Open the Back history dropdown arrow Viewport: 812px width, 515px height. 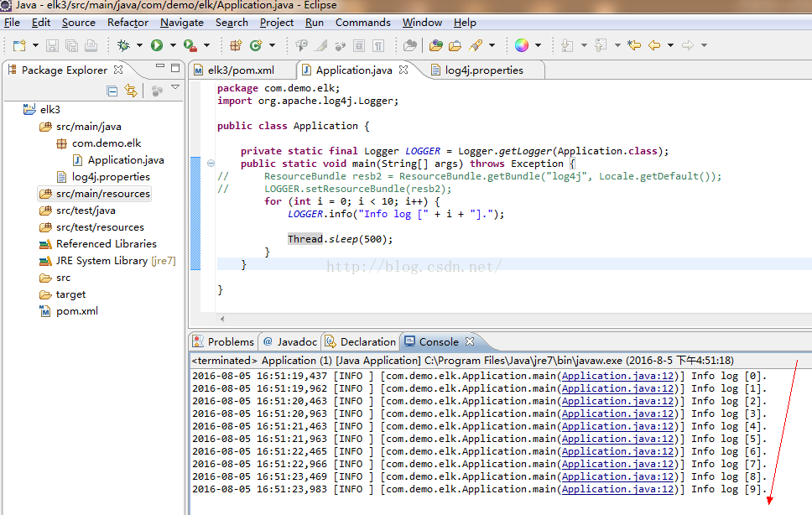tap(670, 45)
